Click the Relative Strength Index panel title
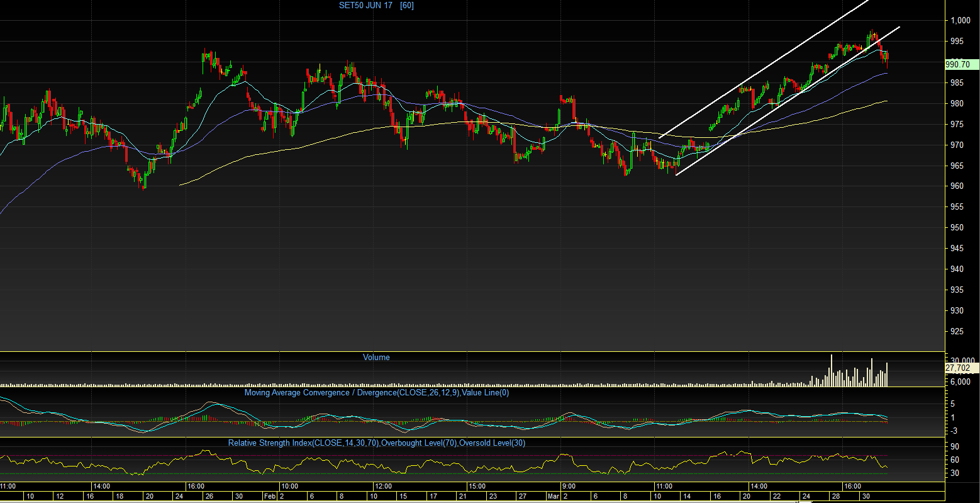Screen dimensions: 980x503 pos(377,443)
